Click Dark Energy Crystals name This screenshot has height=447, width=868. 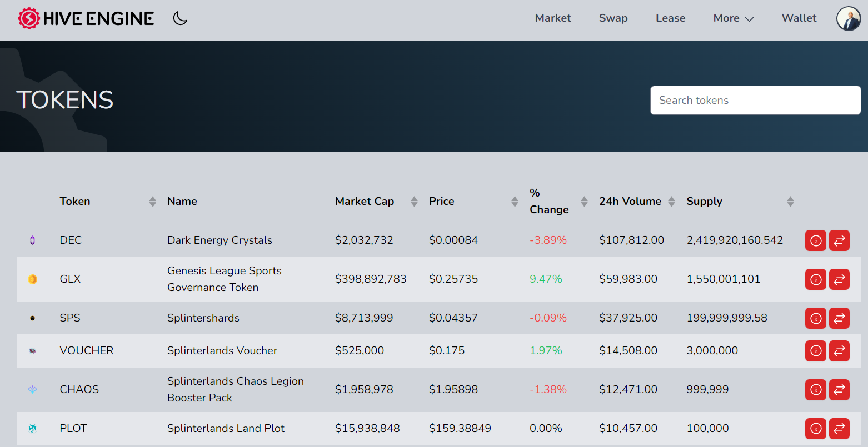220,240
